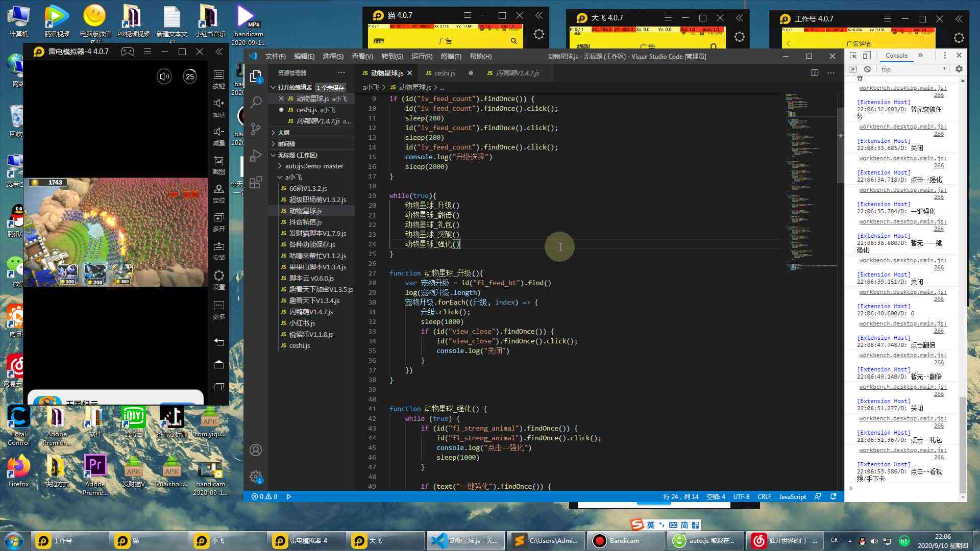Click the UTF-8 encoding in status bar

741,496
